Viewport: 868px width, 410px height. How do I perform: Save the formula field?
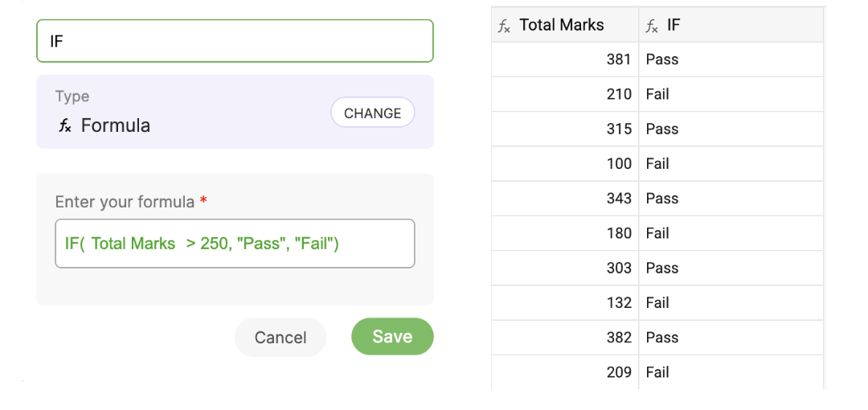tap(392, 337)
